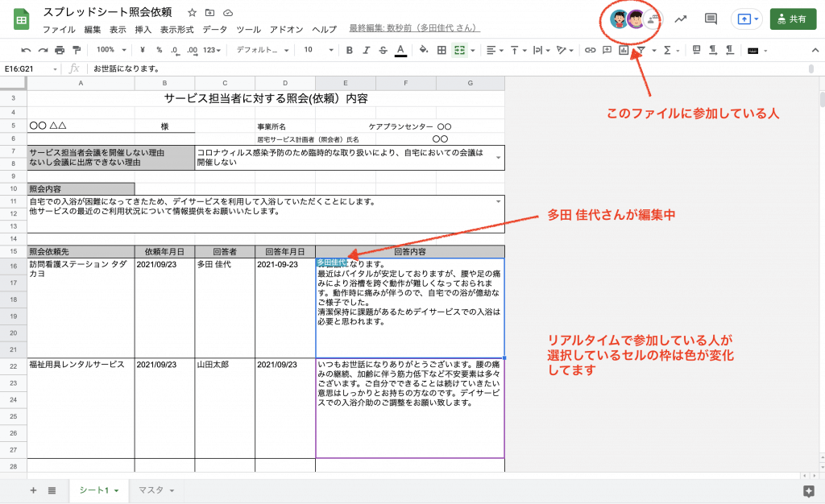Screen dimensions: 825x504
Task: Click the undo arrow in the toolbar
Action: coord(26,50)
